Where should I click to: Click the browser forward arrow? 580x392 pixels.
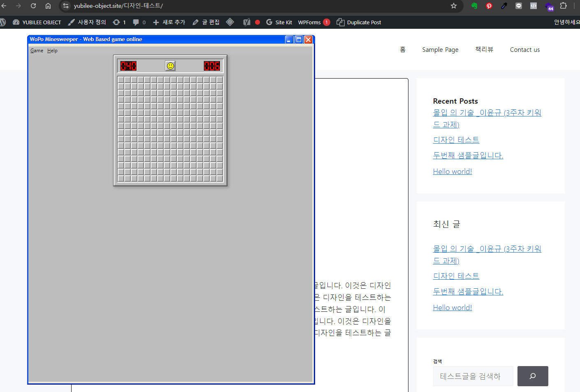click(x=18, y=6)
